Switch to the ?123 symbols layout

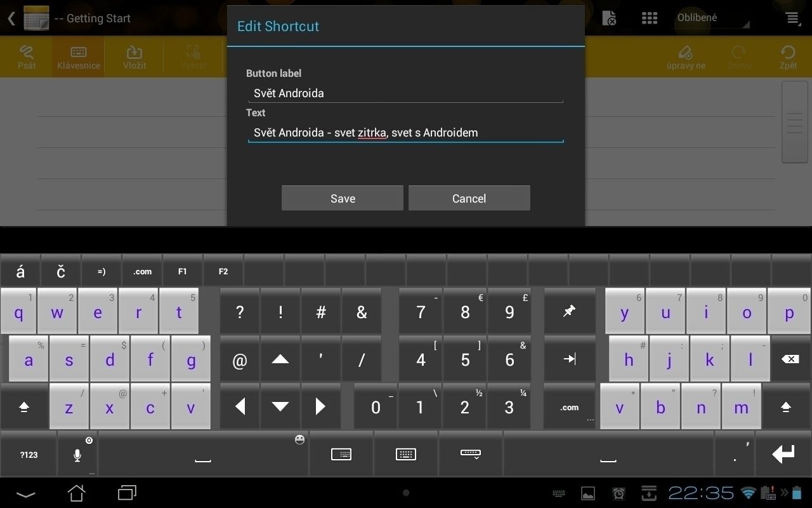(29, 454)
